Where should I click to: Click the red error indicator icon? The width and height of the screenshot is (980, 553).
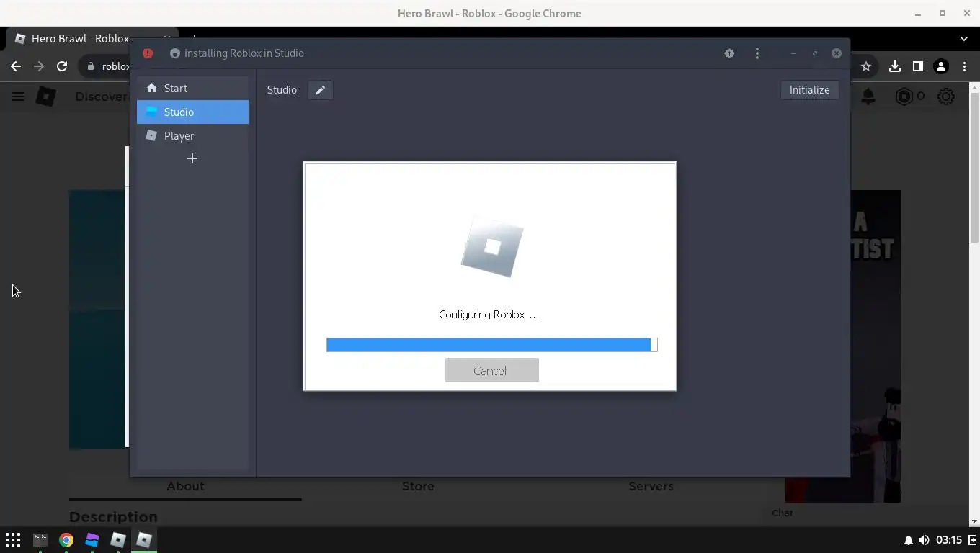pos(148,53)
